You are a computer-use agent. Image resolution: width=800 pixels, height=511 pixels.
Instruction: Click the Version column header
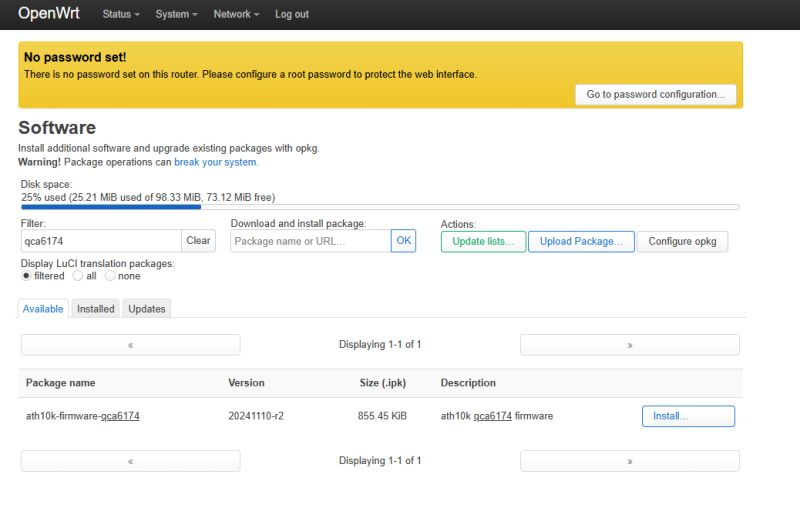coord(246,383)
